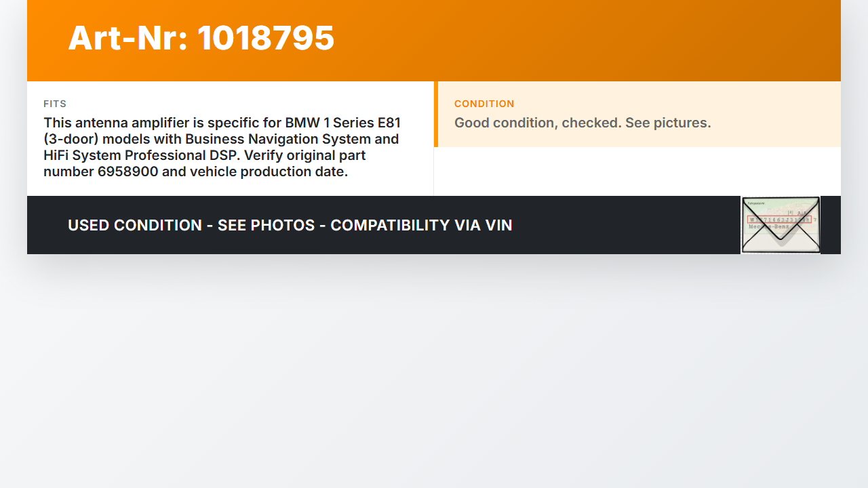The width and height of the screenshot is (868, 488).
Task: Click 'COMPATIBILITY VIA VIN' banner text
Action: click(421, 225)
